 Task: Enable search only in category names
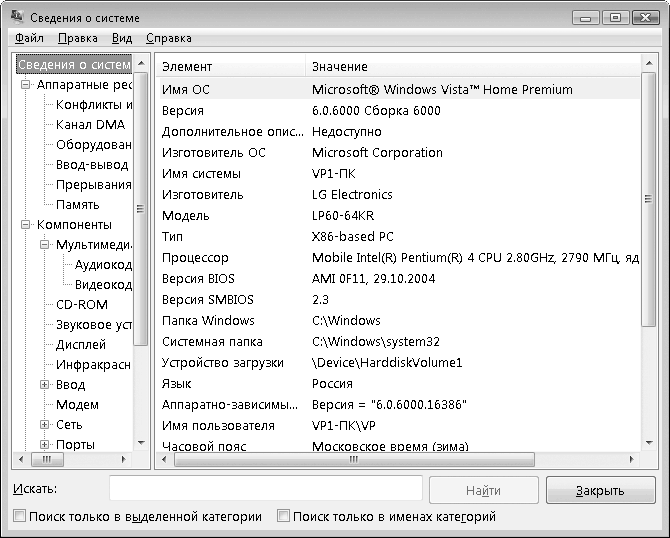[284, 517]
